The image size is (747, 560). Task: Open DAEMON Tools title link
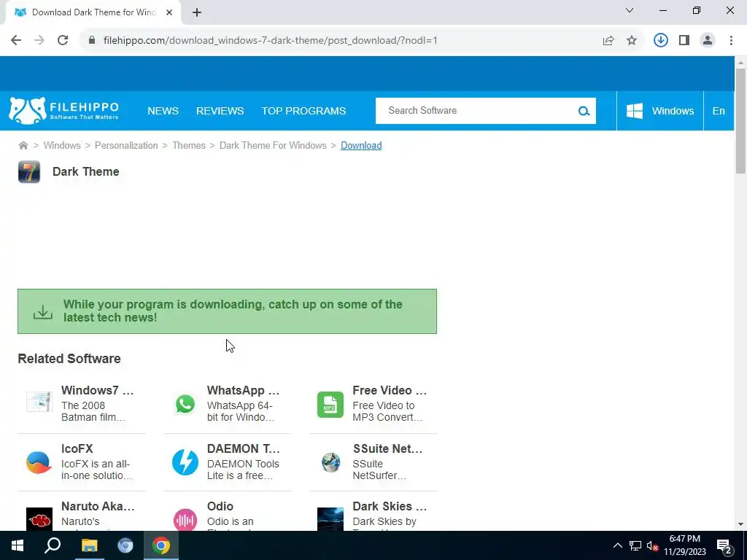244,448
